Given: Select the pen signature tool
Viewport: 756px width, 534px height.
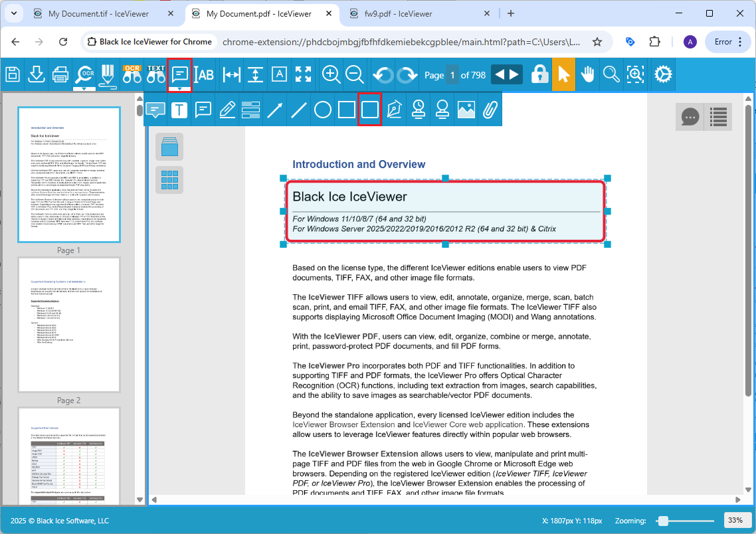Looking at the screenshot, I should (108, 76).
